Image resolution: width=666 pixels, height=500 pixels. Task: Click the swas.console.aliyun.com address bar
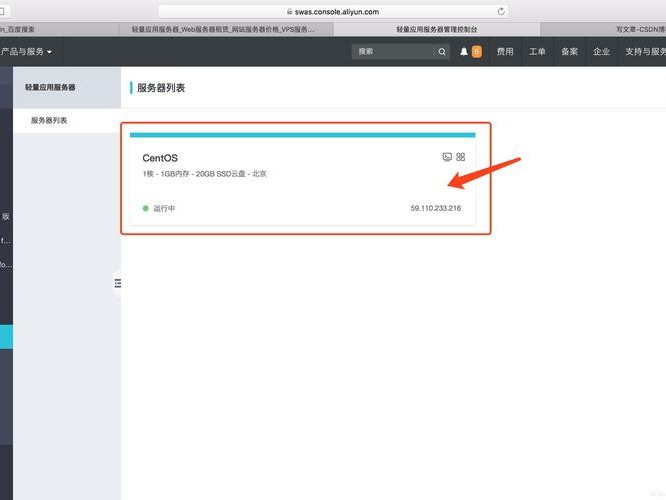coord(333,11)
